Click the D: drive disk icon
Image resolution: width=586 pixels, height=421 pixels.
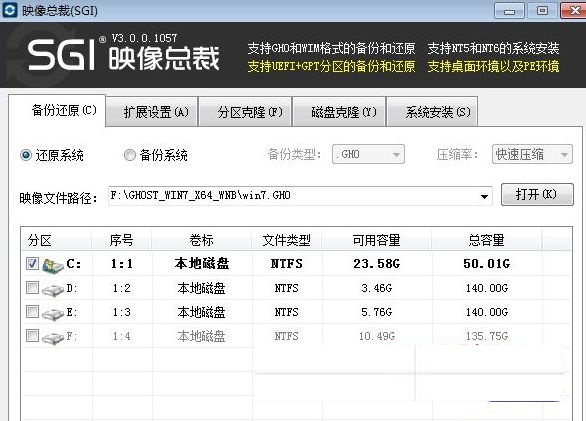point(53,289)
